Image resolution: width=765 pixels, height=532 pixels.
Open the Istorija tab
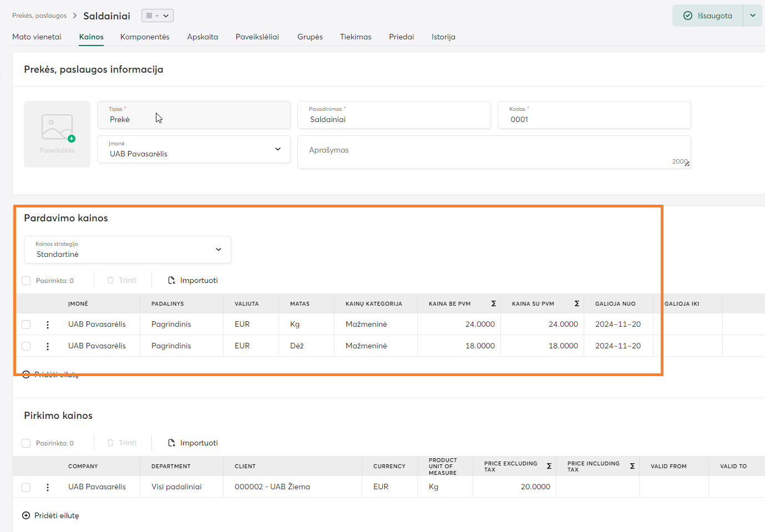click(x=443, y=37)
